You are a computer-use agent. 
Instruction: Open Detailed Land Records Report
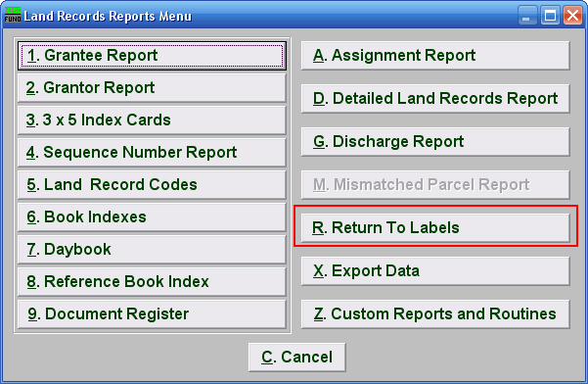pos(435,99)
